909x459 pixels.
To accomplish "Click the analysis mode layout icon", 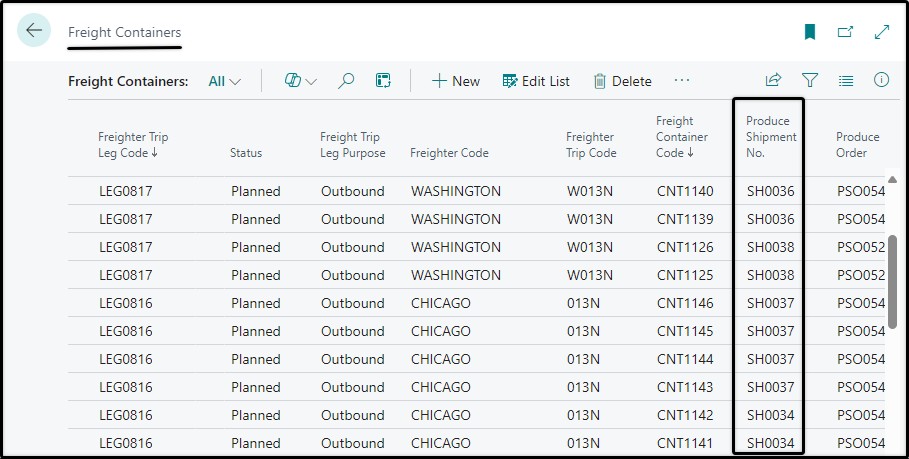I will (383, 81).
